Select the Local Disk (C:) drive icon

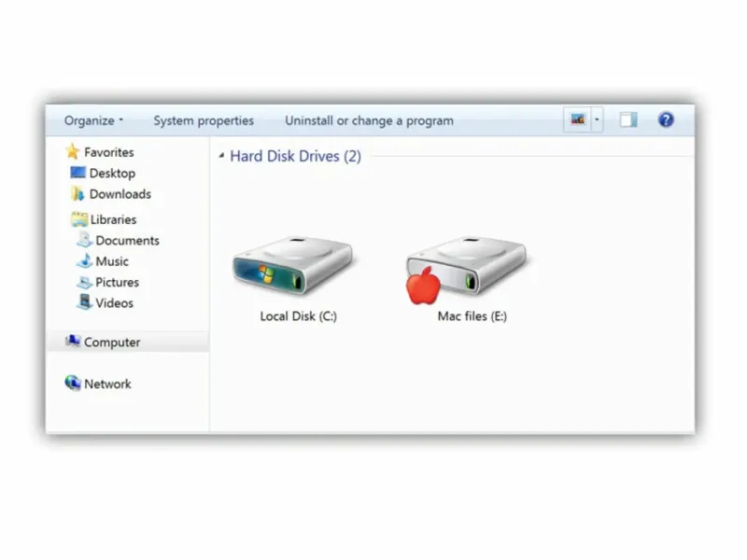click(x=293, y=264)
